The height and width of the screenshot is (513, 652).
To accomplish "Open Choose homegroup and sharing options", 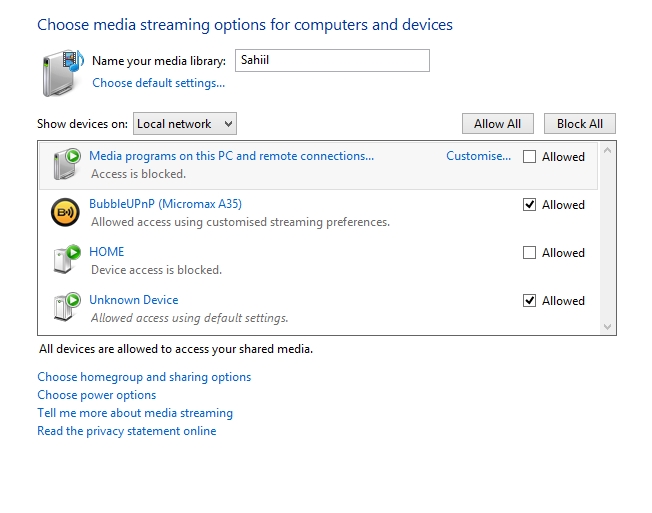I will pos(144,377).
